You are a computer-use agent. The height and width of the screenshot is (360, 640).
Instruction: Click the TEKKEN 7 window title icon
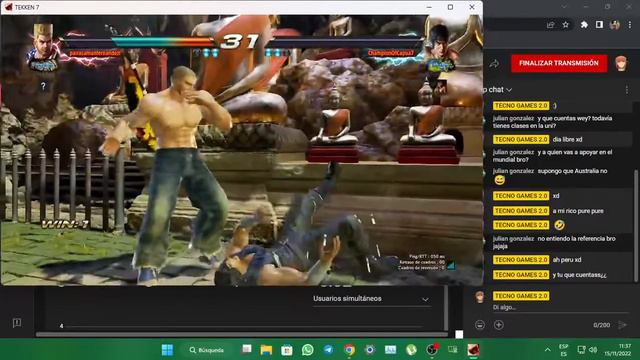8,7
